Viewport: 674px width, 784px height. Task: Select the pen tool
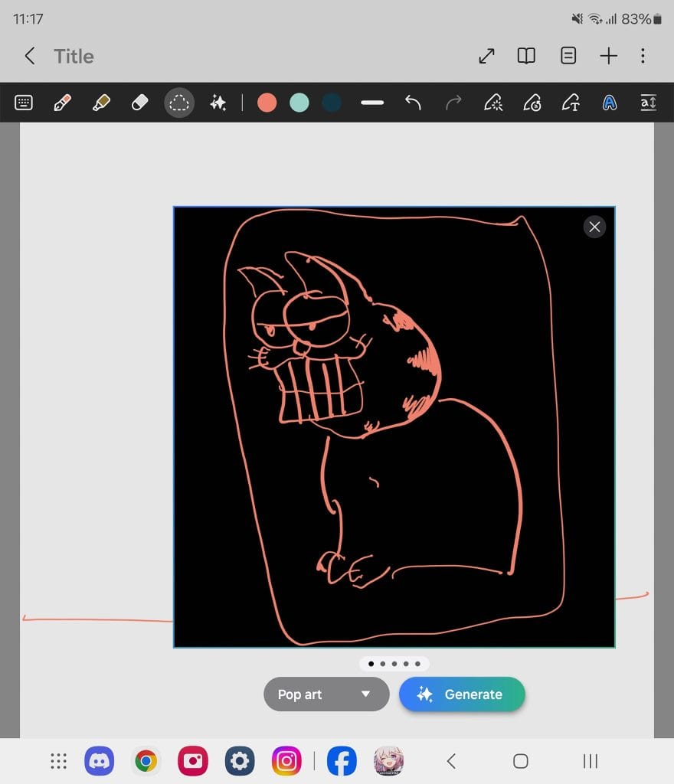pyautogui.click(x=62, y=103)
